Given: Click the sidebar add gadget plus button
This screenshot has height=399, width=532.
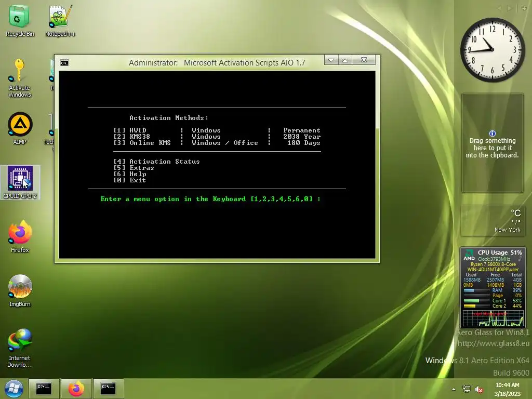Looking at the screenshot, I should pyautogui.click(x=524, y=8).
